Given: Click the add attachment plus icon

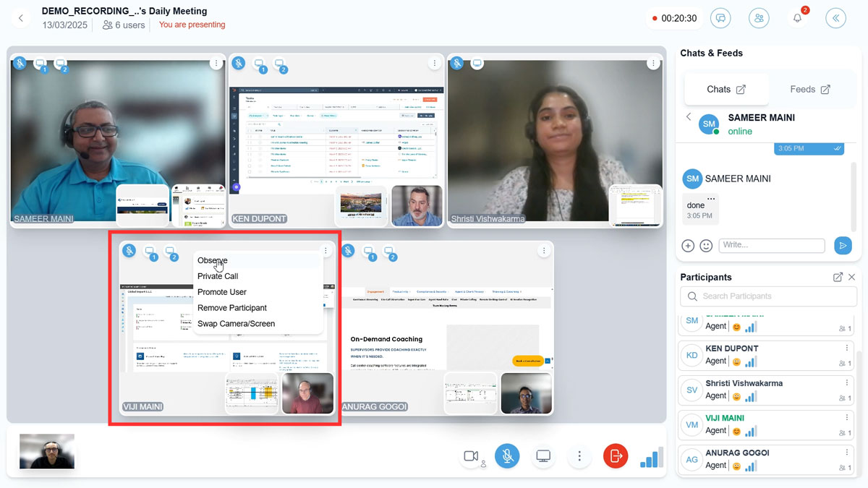Looking at the screenshot, I should (688, 246).
